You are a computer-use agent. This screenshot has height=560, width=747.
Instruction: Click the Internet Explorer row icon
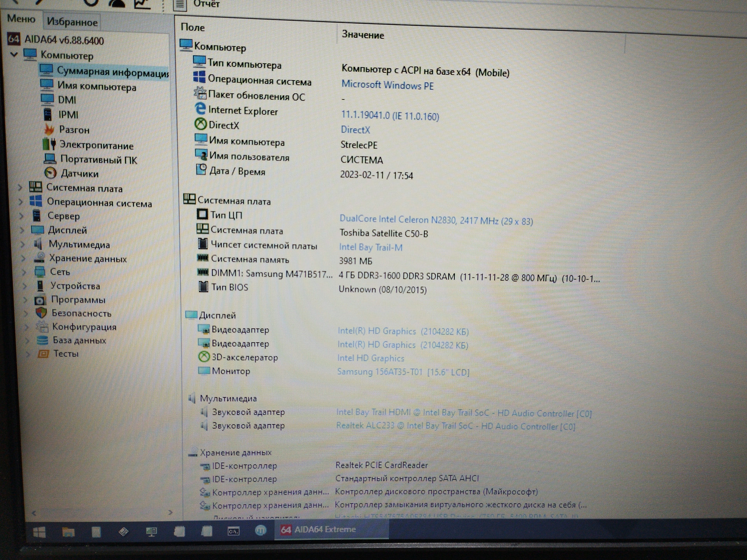pos(200,109)
